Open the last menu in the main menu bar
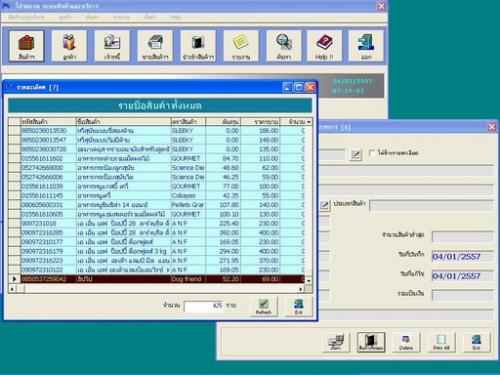The image size is (500, 375). click(x=175, y=17)
